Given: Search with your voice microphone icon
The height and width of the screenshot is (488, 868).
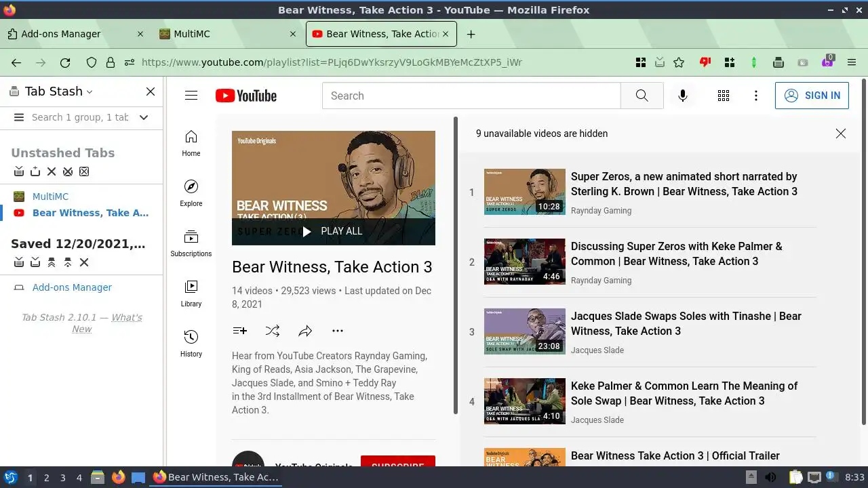Looking at the screenshot, I should [683, 96].
